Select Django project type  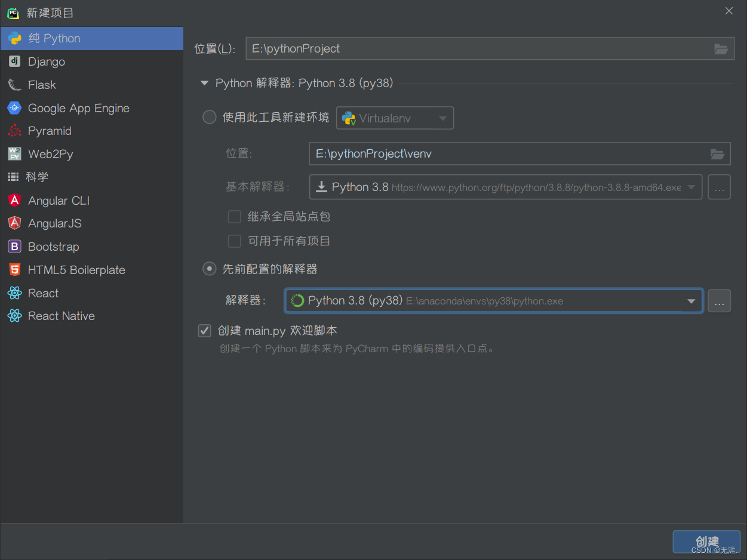91,61
